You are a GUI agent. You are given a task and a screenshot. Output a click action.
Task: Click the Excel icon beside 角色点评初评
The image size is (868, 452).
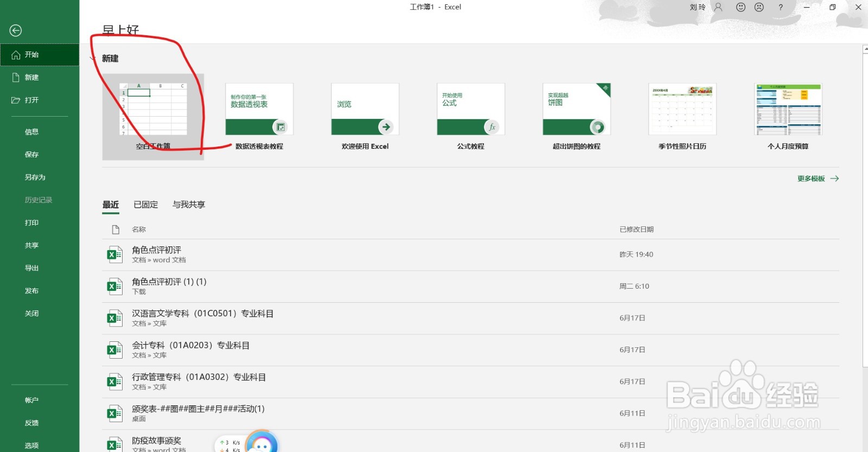coord(114,254)
